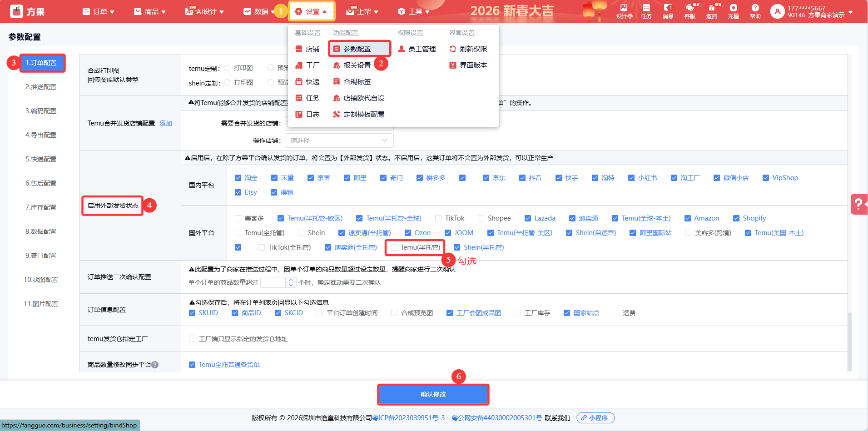Click the 添加 link
Image resolution: width=868 pixels, height=432 pixels.
[166, 123]
